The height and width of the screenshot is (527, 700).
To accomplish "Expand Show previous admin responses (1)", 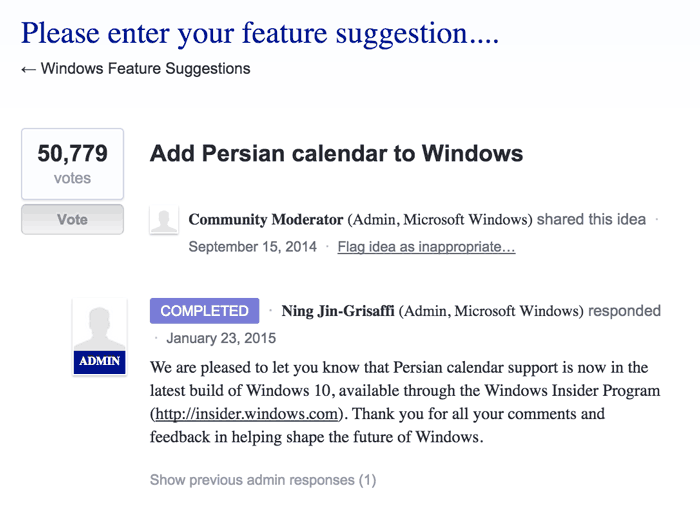I will [263, 480].
